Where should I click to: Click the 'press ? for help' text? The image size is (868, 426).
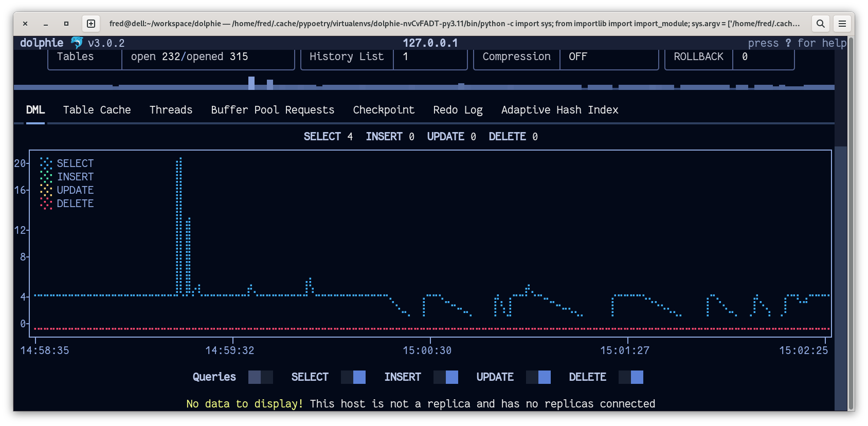click(797, 43)
